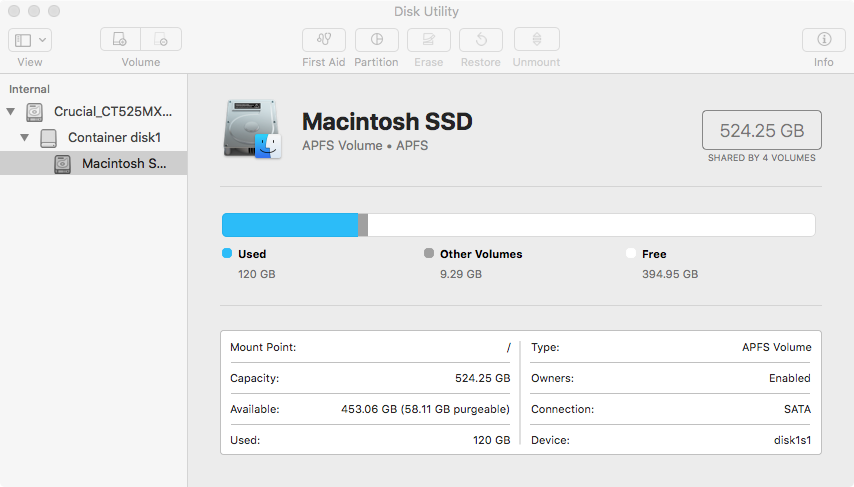Click the APFS Volume type value

777,347
